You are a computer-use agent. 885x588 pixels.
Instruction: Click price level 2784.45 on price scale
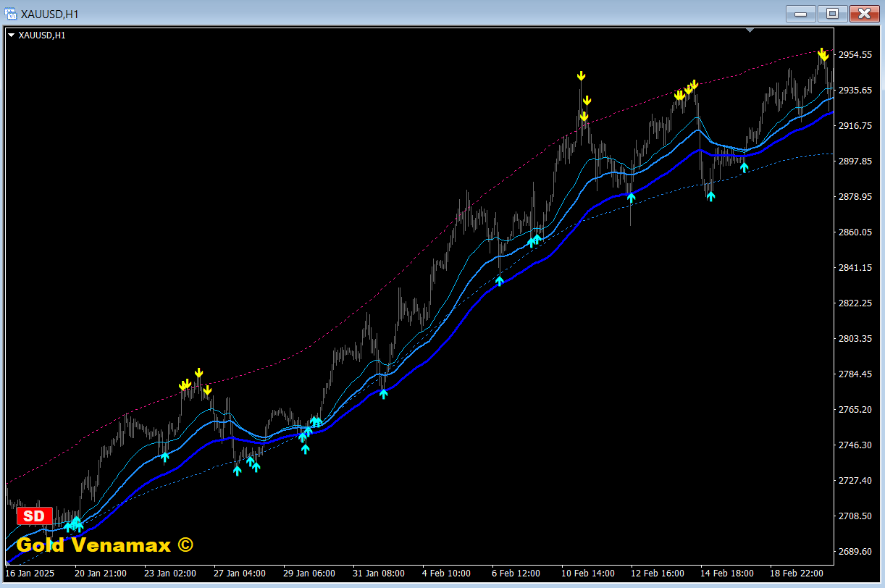[855, 374]
